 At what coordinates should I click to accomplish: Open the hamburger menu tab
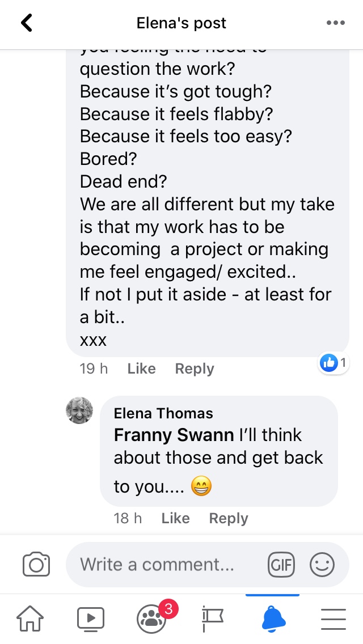(x=334, y=617)
